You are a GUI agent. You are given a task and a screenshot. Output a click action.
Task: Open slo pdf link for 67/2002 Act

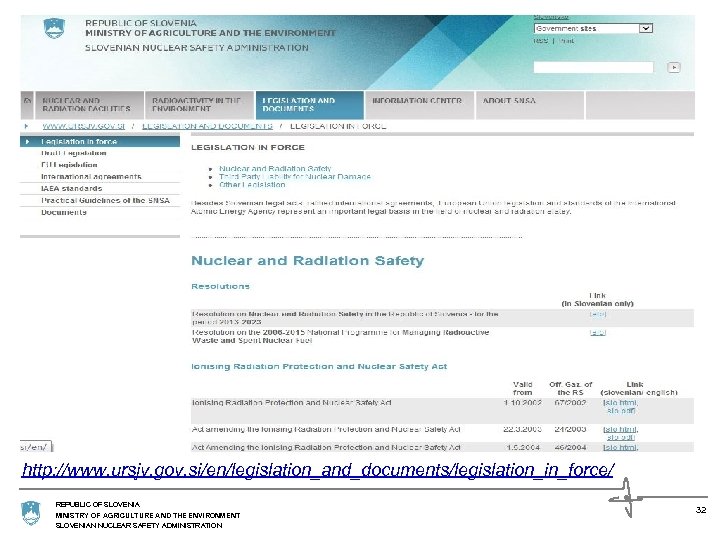tap(621, 411)
